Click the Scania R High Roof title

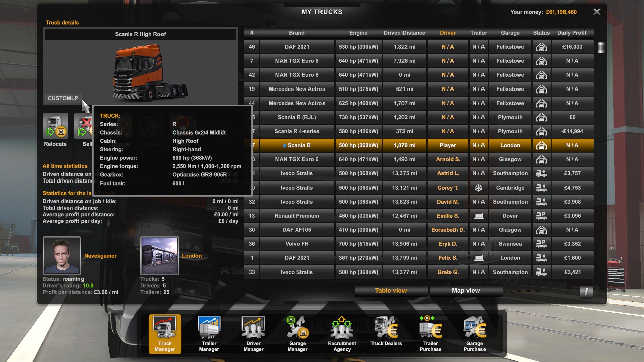coord(140,34)
